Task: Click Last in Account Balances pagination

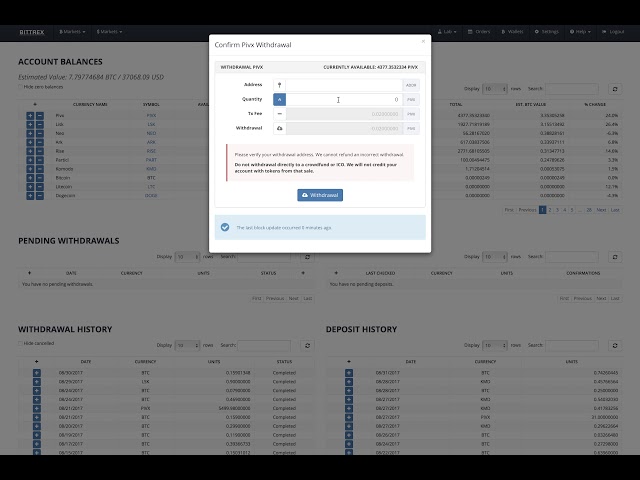Action: point(615,210)
